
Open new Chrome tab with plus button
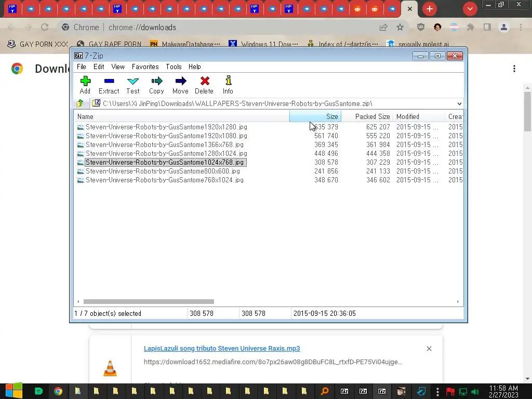[x=430, y=9]
